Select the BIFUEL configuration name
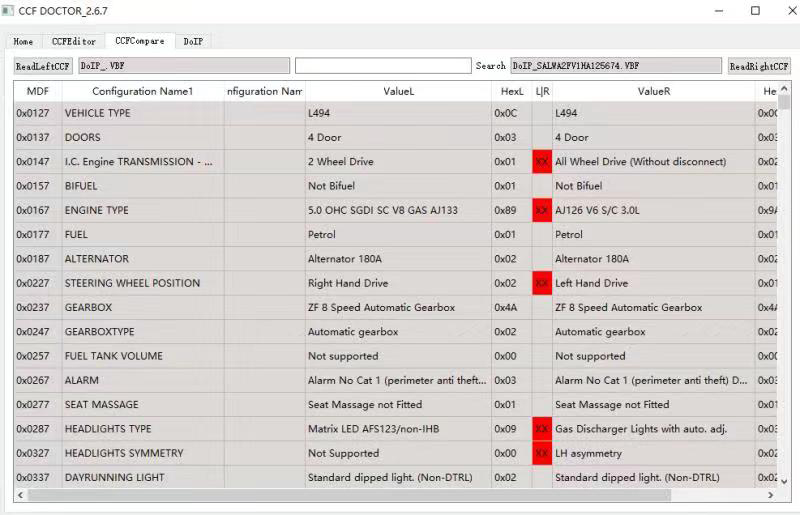800x515 pixels. (x=81, y=186)
